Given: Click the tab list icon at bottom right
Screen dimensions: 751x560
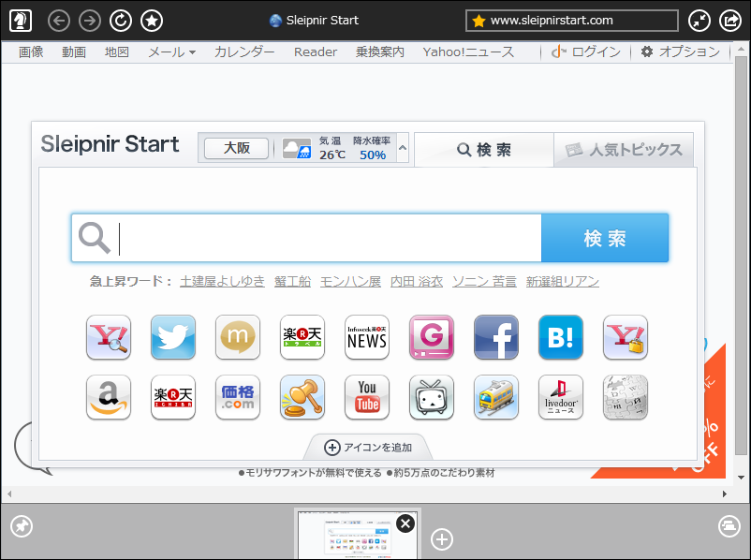Looking at the screenshot, I should (x=729, y=526).
